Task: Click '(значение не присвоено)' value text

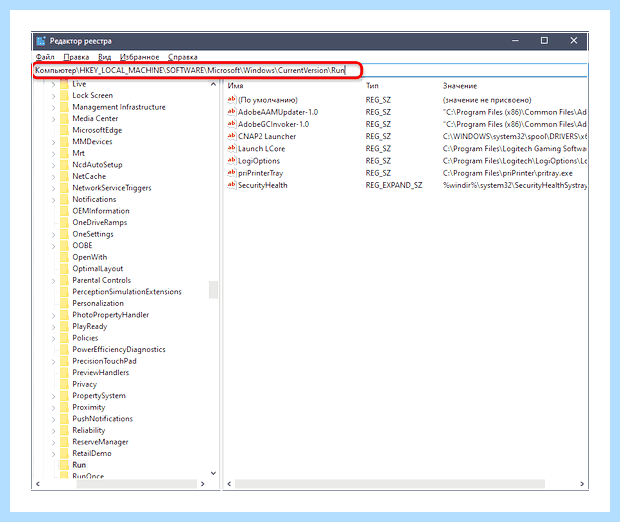Action: (487, 100)
